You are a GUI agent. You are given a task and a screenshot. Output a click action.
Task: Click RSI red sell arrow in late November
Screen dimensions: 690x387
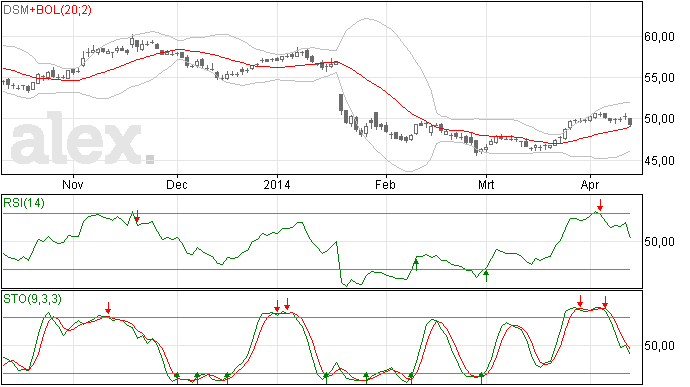(137, 216)
